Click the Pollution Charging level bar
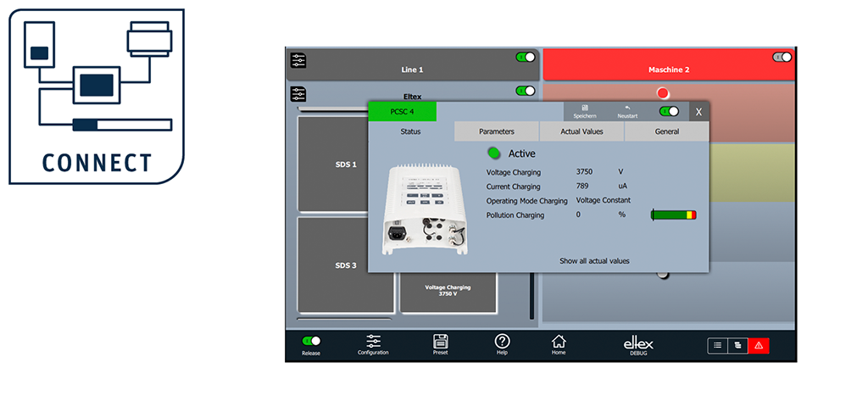 674,215
